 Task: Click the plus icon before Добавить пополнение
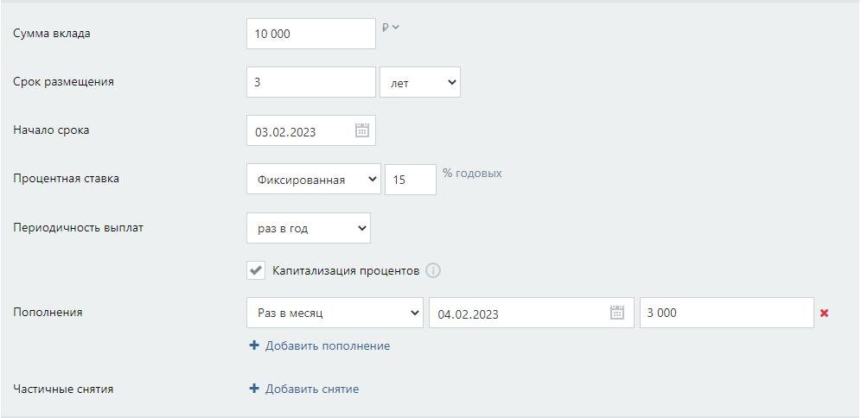click(x=254, y=345)
